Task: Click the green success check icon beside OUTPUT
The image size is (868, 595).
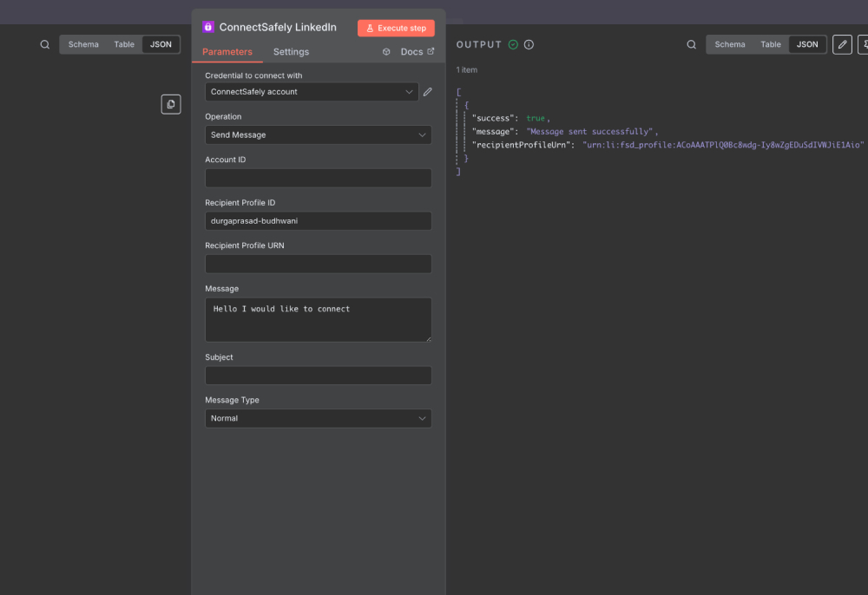Action: (513, 44)
